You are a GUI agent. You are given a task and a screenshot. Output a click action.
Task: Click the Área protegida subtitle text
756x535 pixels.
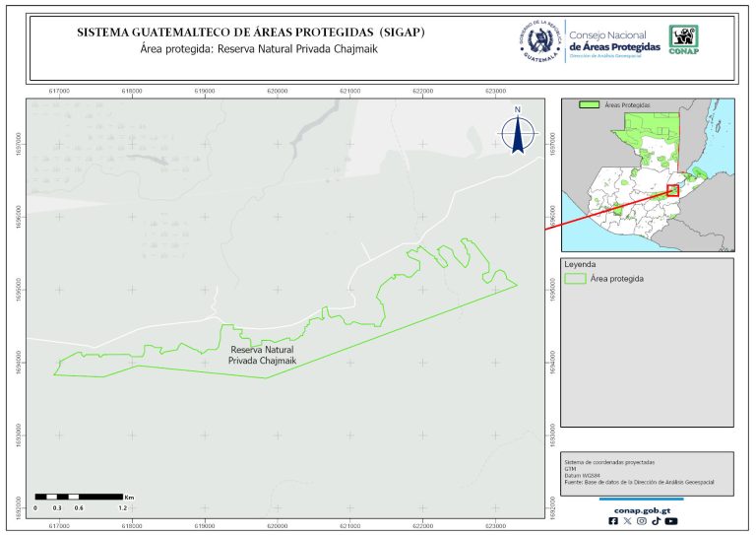pyautogui.click(x=251, y=49)
